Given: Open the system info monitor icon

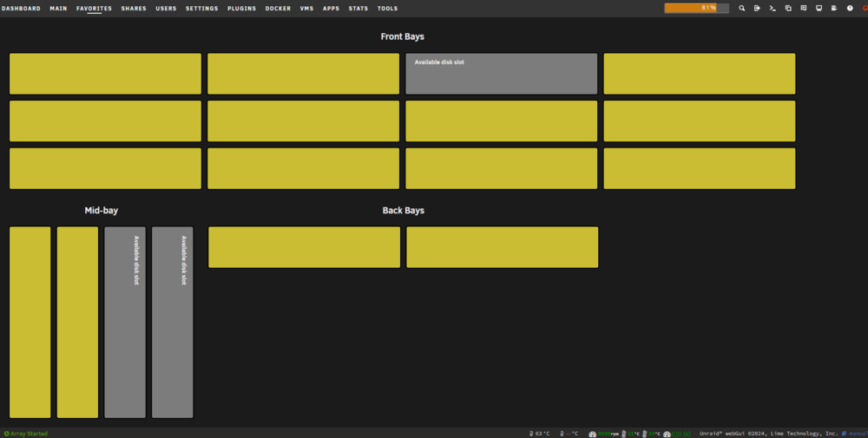Looking at the screenshot, I should [x=819, y=9].
